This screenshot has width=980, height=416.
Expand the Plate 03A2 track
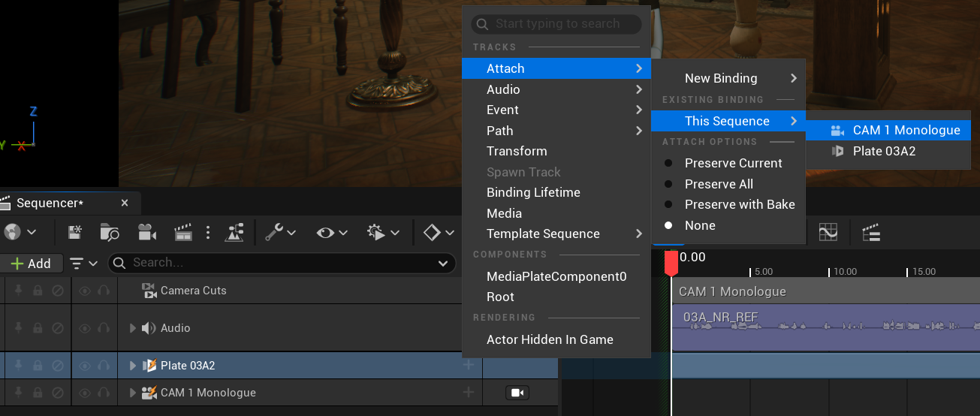pos(133,366)
